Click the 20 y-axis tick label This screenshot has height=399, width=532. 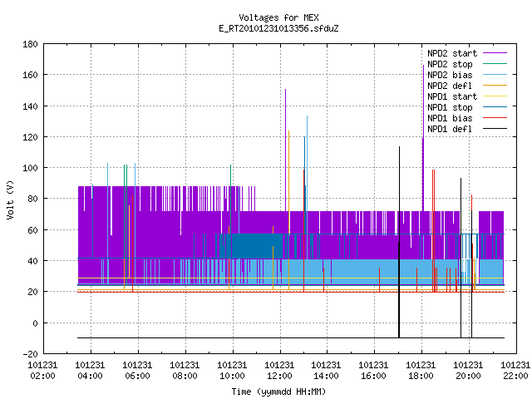click(x=32, y=292)
